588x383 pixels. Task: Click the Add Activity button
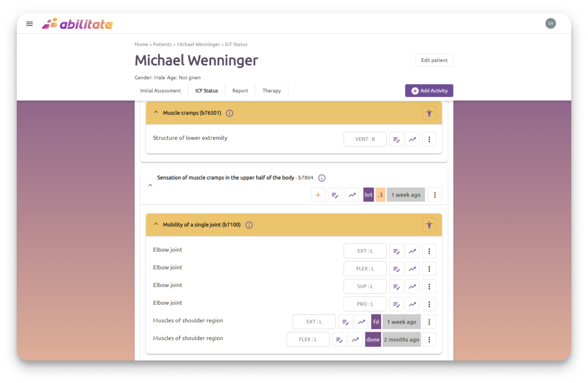[429, 91]
